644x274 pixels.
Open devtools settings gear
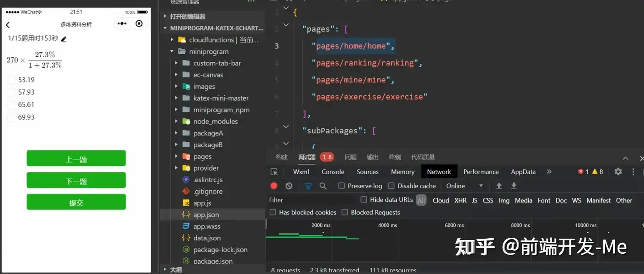point(618,171)
